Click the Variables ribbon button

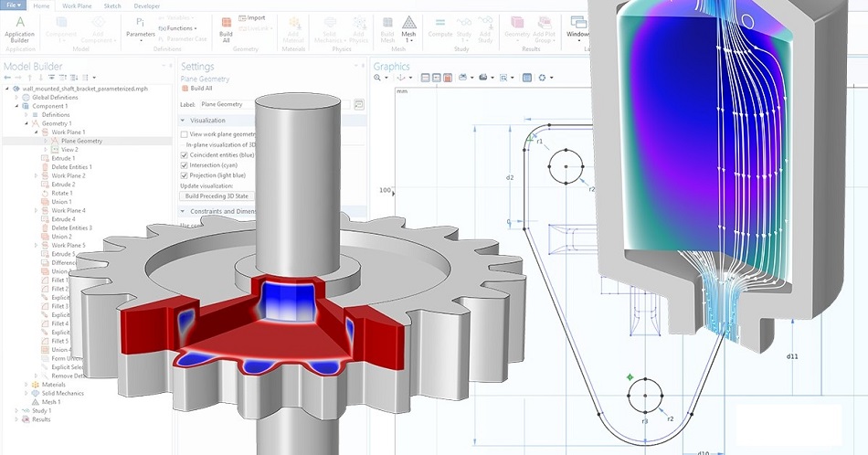pyautogui.click(x=177, y=17)
